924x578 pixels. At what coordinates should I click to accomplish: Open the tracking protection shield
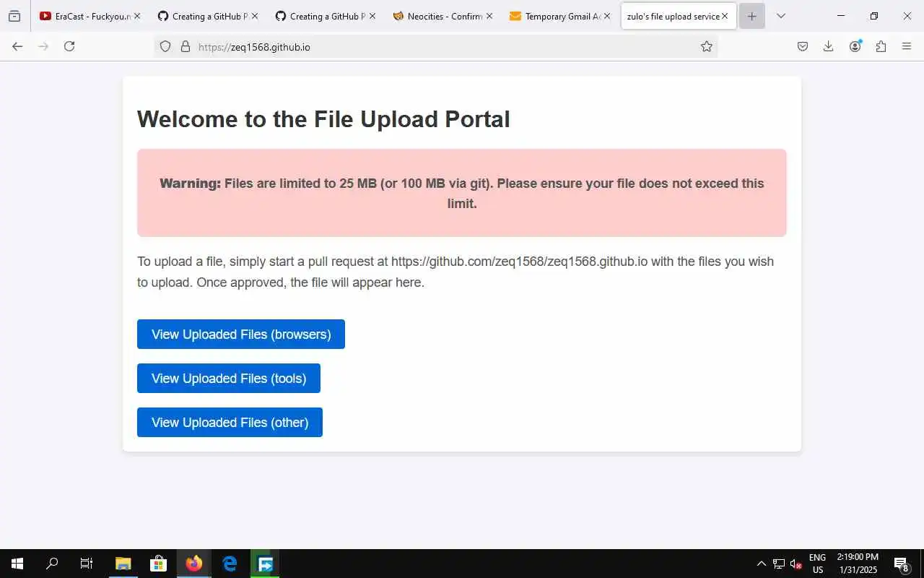(165, 46)
